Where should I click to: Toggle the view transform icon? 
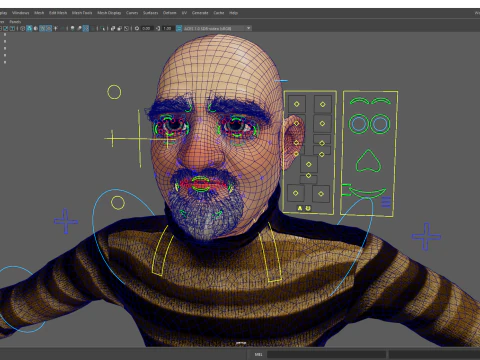179,28
